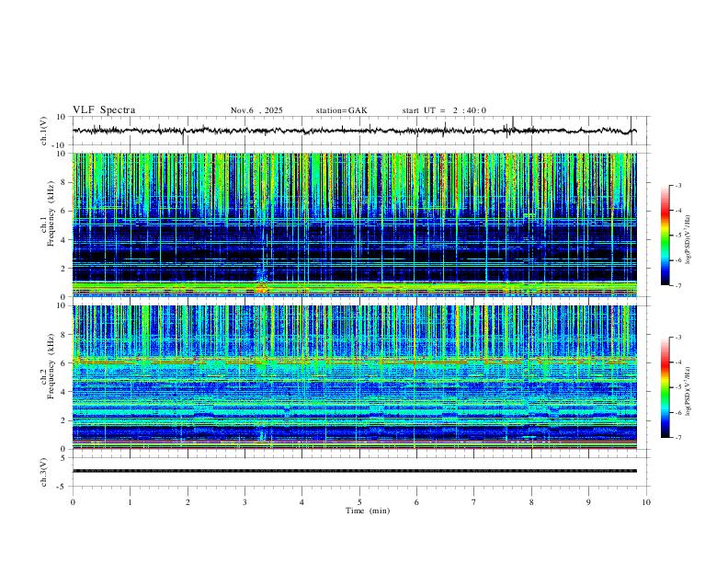Click the '-3' label on ch.1 color bar
Screen dimensions: 728x563
pos(677,185)
